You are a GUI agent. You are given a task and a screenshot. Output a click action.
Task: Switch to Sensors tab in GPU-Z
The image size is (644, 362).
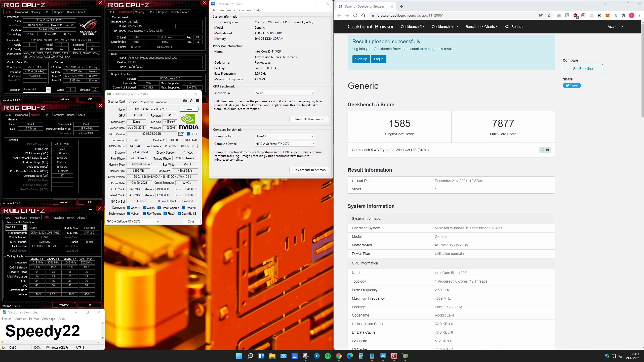[132, 102]
